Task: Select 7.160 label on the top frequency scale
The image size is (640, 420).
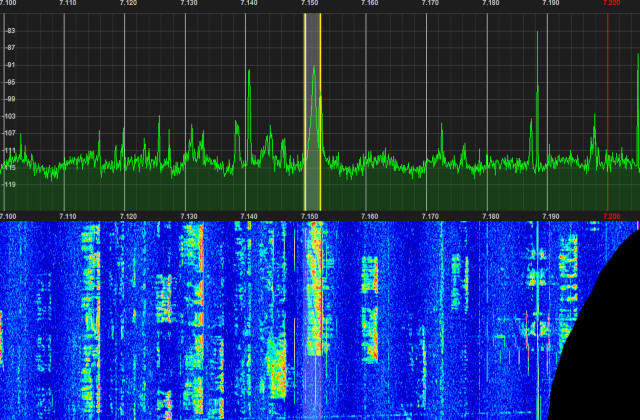Action: (370, 4)
